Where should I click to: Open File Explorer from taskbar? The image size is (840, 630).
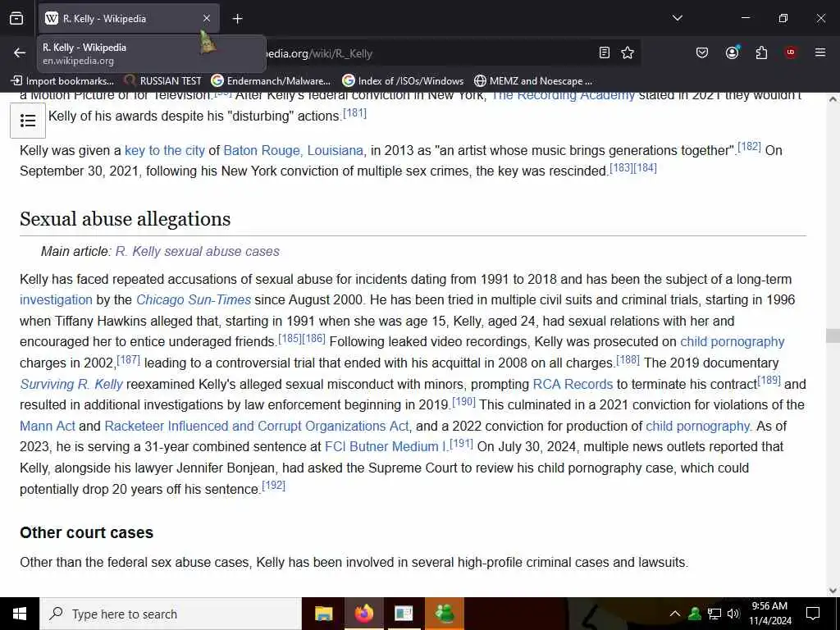click(323, 614)
